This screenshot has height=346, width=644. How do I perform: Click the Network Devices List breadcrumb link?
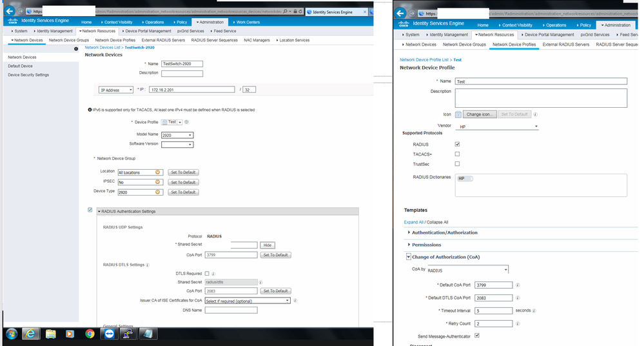[x=102, y=48]
